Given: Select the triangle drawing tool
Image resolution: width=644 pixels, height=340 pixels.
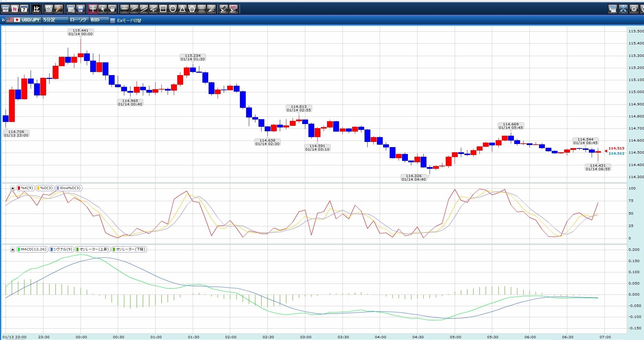Looking at the screenshot, I should click(182, 9).
